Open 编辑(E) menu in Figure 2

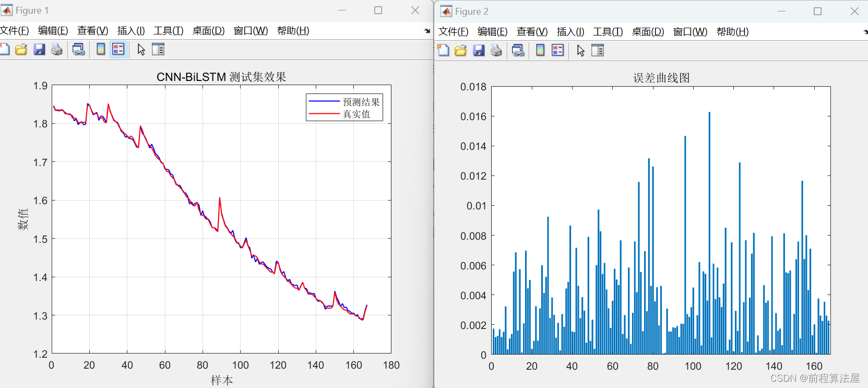[493, 32]
